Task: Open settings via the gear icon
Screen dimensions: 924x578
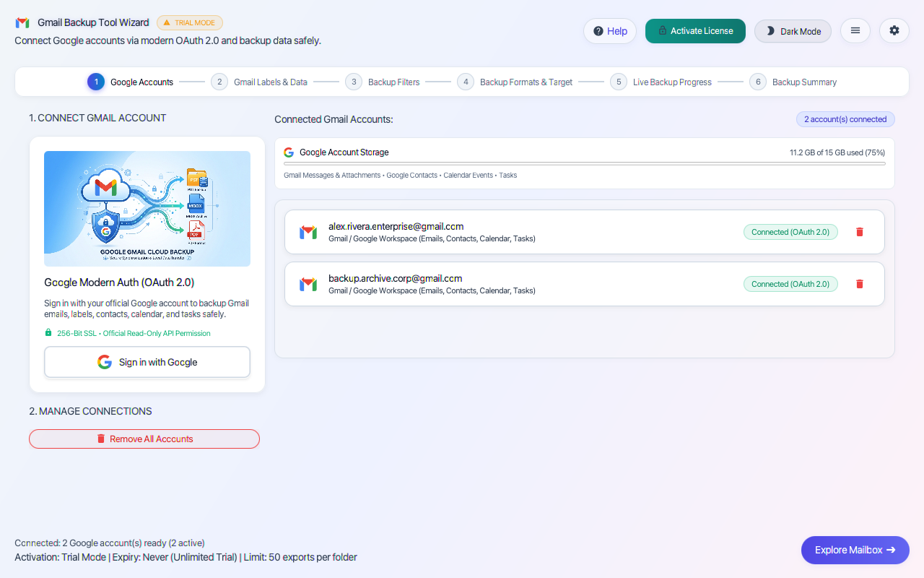Action: (894, 31)
